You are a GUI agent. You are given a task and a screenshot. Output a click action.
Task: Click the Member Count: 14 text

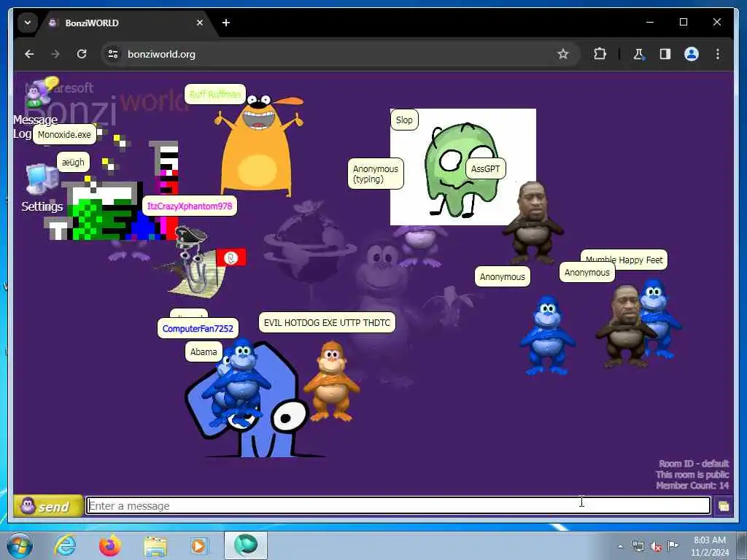pos(692,485)
